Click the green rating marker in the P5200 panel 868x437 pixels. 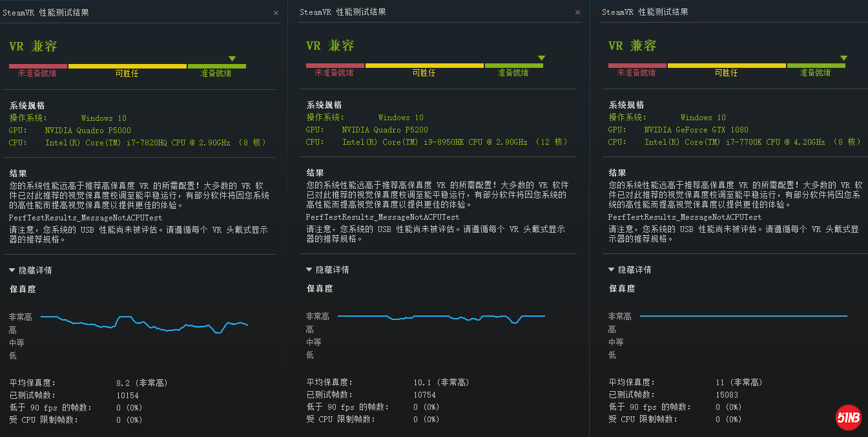[541, 58]
